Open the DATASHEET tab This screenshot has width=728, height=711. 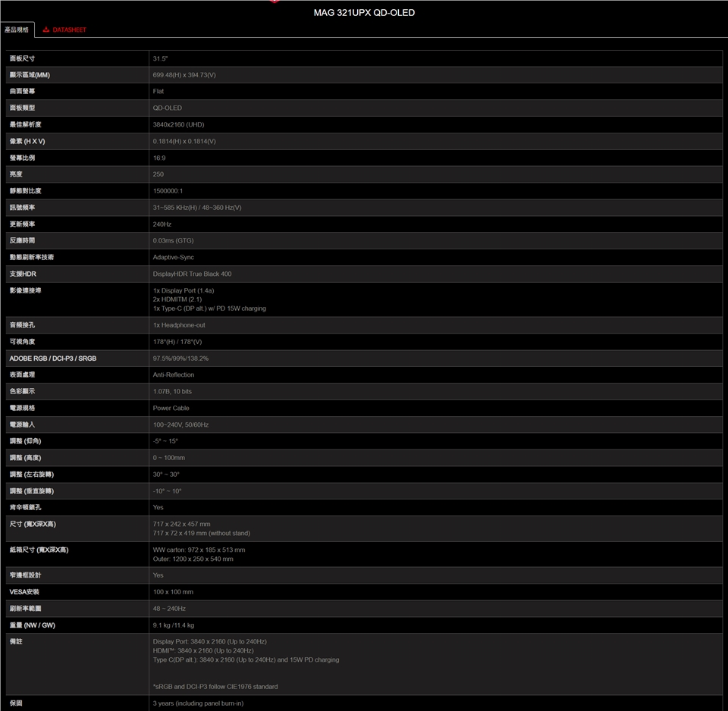pyautogui.click(x=69, y=30)
